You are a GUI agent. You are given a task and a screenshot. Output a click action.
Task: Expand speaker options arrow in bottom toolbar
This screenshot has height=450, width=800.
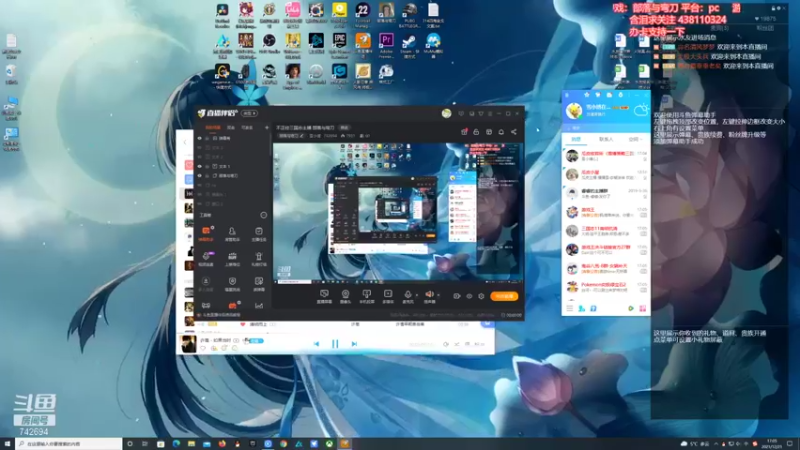click(x=438, y=295)
